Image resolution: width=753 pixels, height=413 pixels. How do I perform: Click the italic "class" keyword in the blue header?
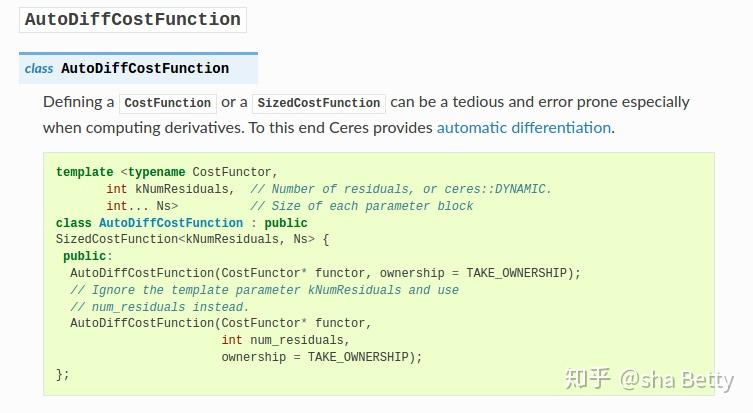39,69
